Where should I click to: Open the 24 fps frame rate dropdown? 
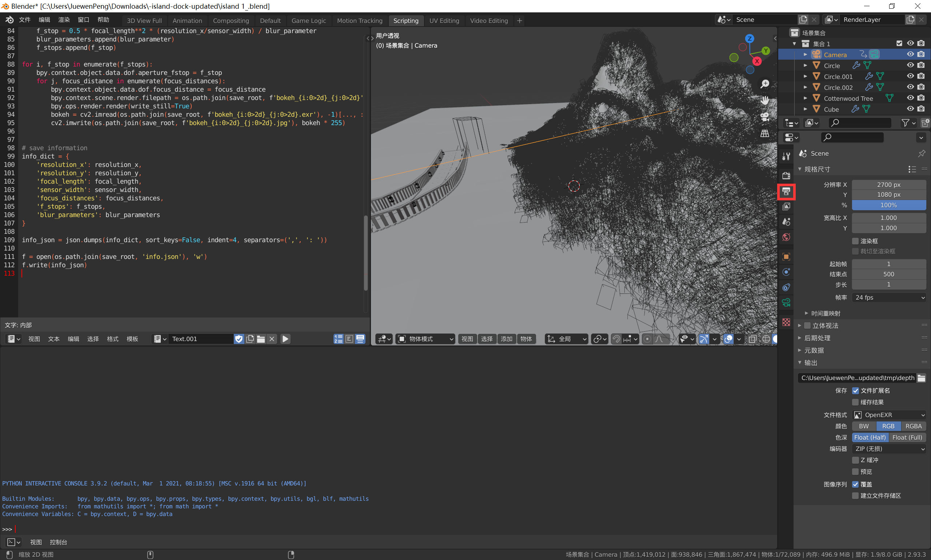(x=889, y=297)
